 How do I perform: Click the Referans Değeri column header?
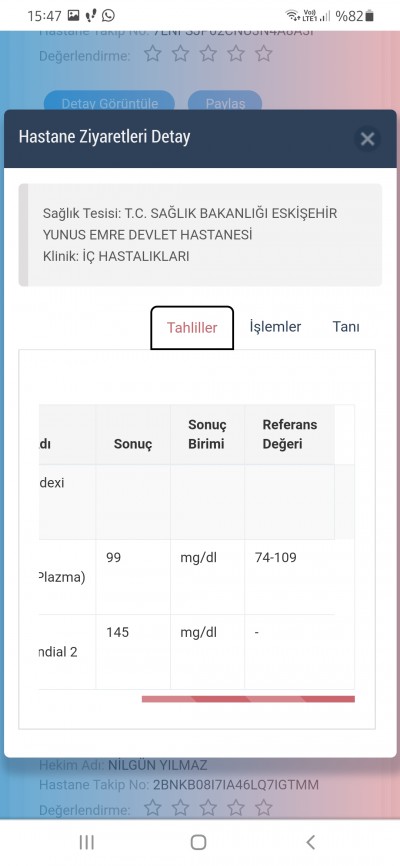(290, 434)
